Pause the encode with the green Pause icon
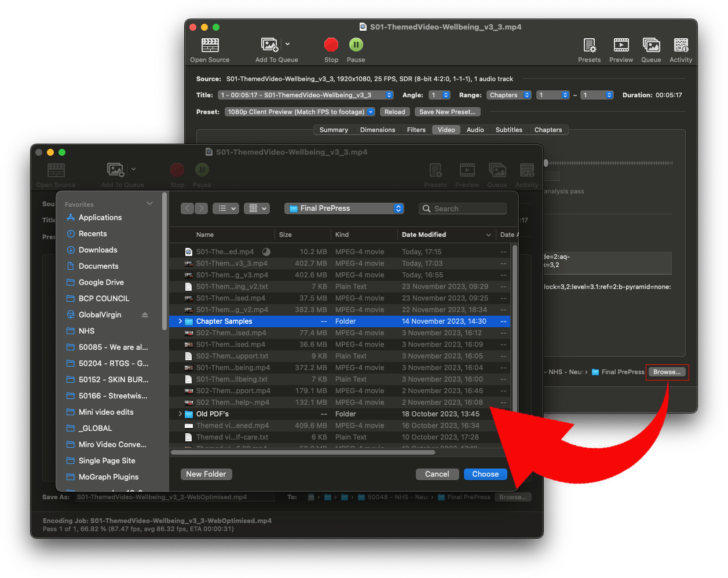 click(356, 45)
